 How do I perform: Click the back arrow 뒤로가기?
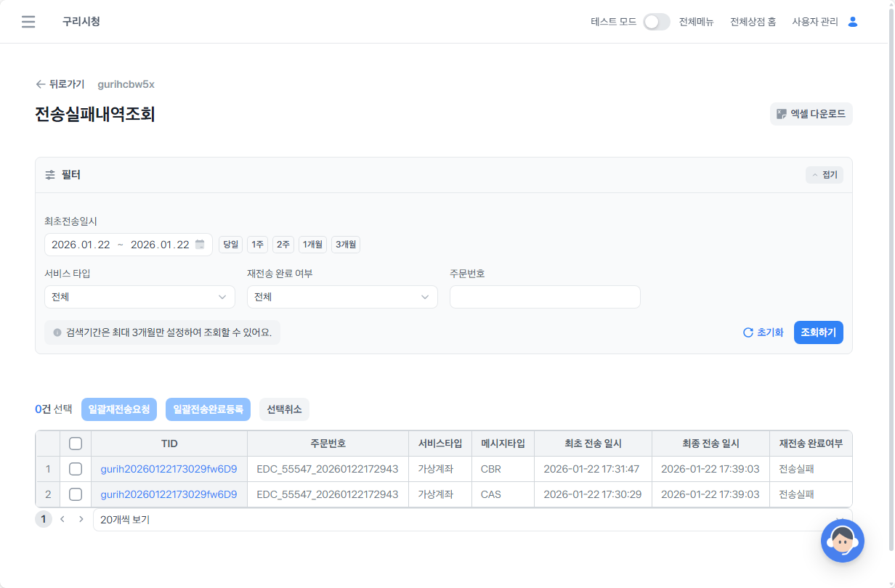tap(60, 84)
